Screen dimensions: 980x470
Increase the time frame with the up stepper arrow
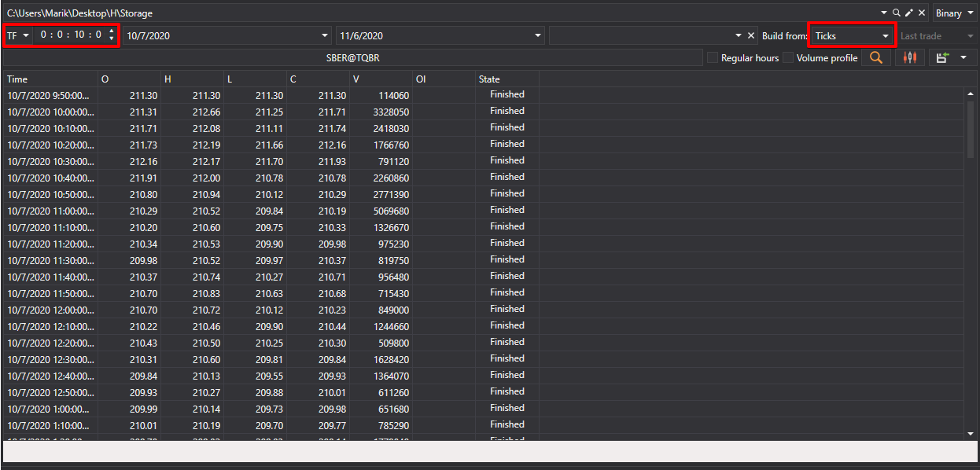[112, 31]
